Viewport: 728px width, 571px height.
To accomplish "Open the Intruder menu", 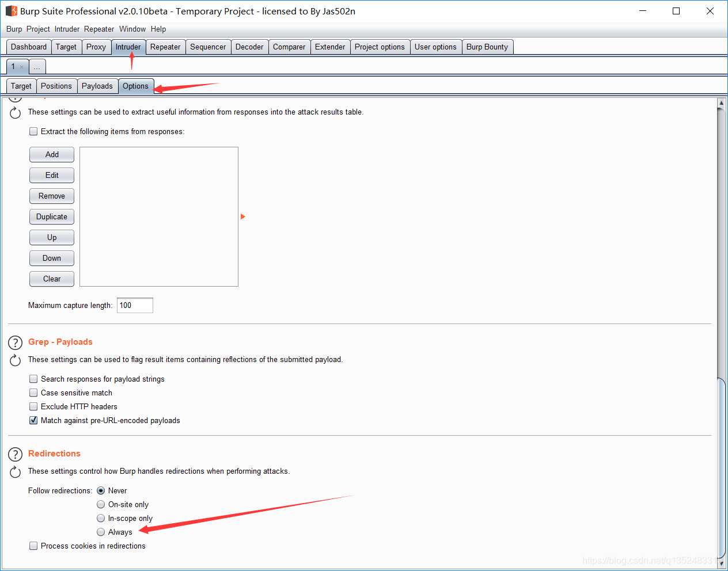I will click(67, 29).
